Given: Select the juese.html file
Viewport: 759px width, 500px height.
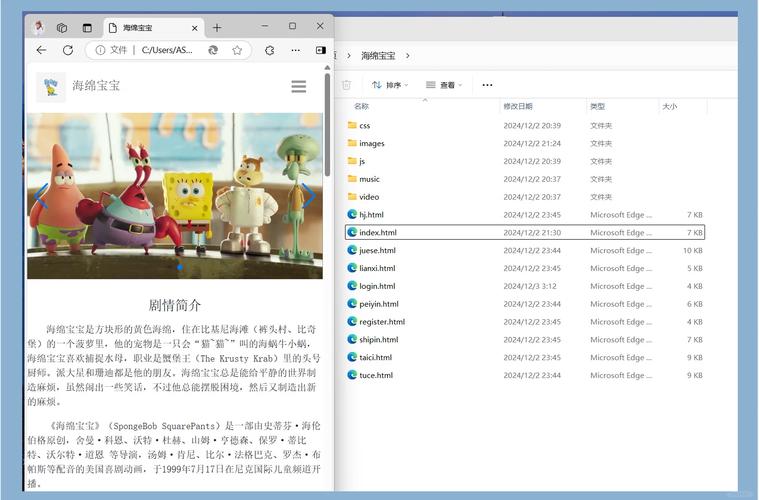Looking at the screenshot, I should click(525, 250).
